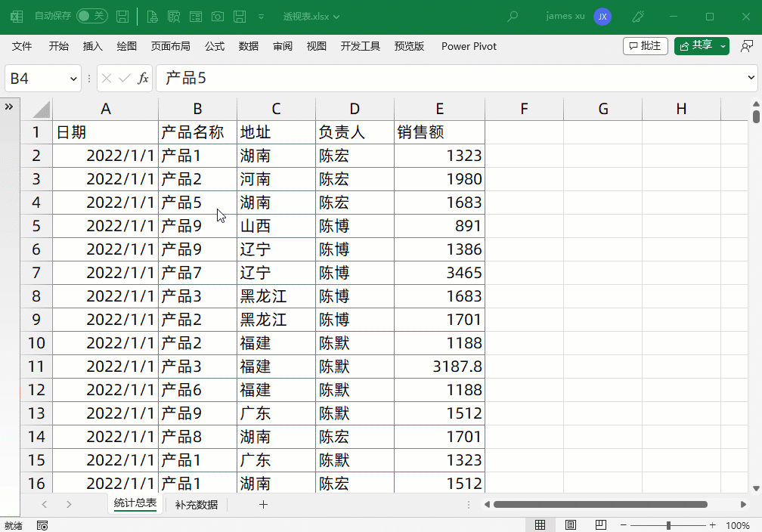
Task: Click the camera icon in quick access toolbar
Action: coord(217,17)
